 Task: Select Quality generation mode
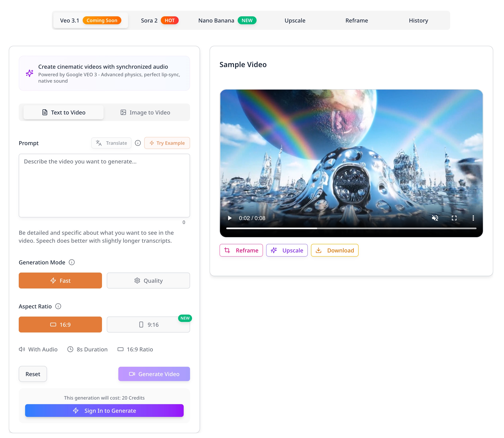[148, 281]
